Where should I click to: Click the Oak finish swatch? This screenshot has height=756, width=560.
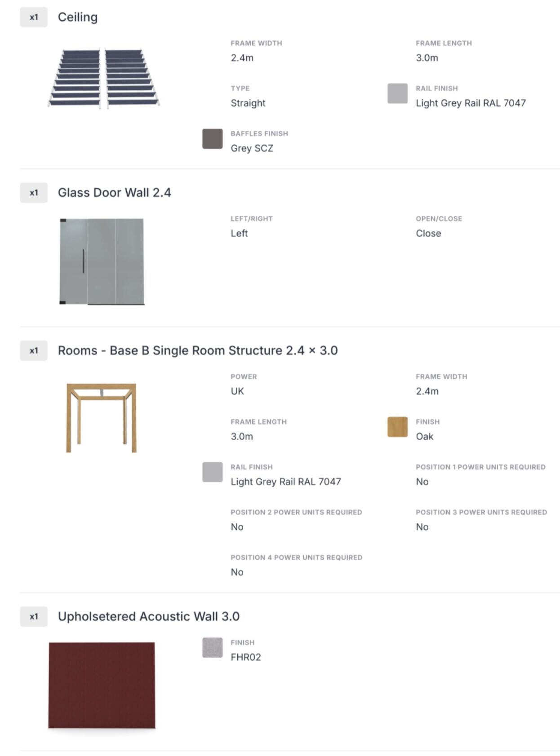pyautogui.click(x=397, y=427)
